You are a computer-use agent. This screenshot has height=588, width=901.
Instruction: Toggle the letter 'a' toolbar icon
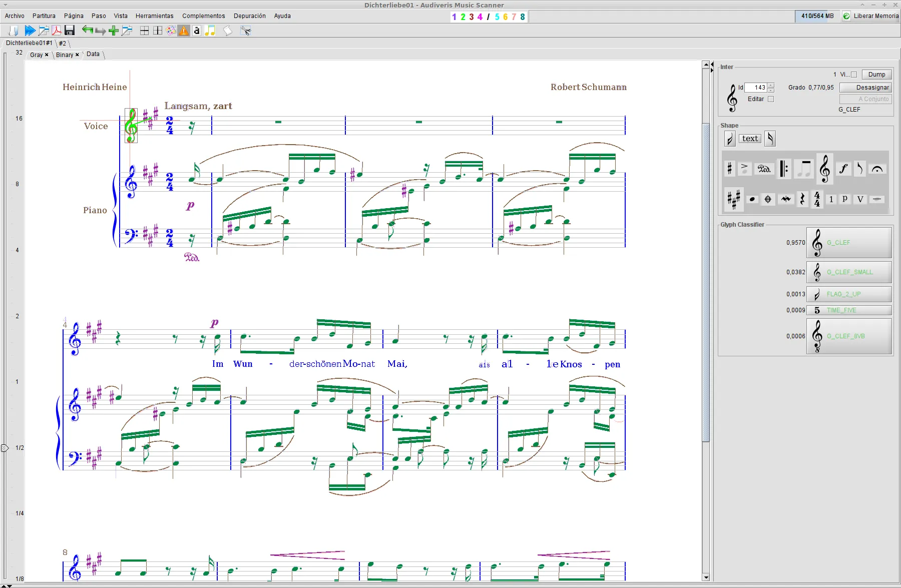click(197, 31)
